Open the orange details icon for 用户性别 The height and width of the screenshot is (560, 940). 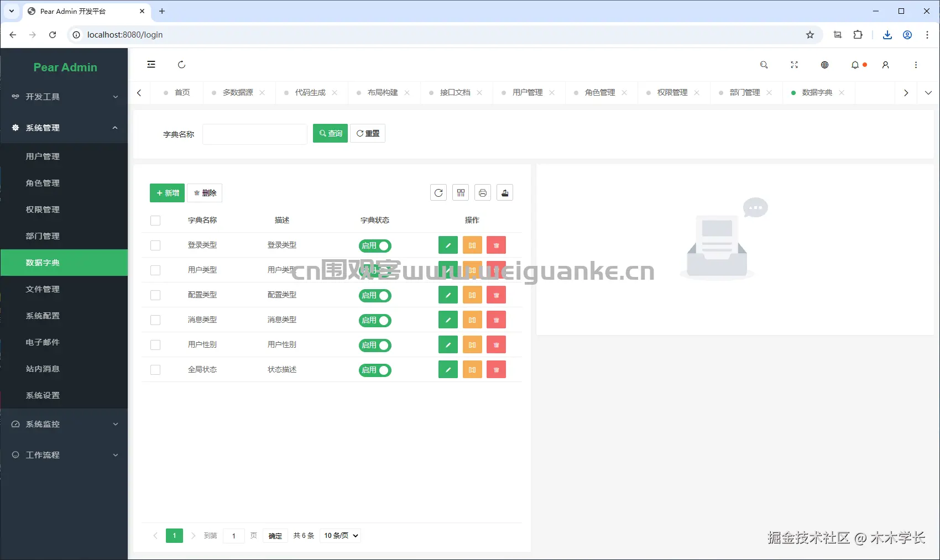click(472, 345)
